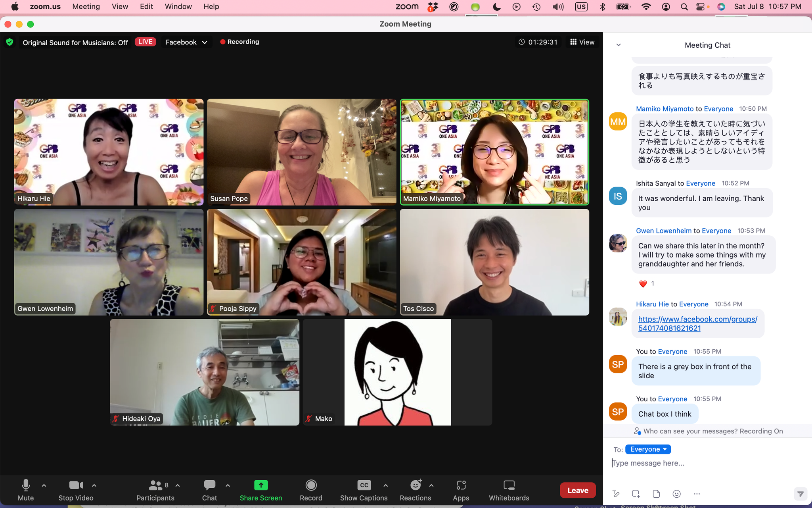The width and height of the screenshot is (812, 508).
Task: Send the chat message with arrow button
Action: click(x=800, y=494)
